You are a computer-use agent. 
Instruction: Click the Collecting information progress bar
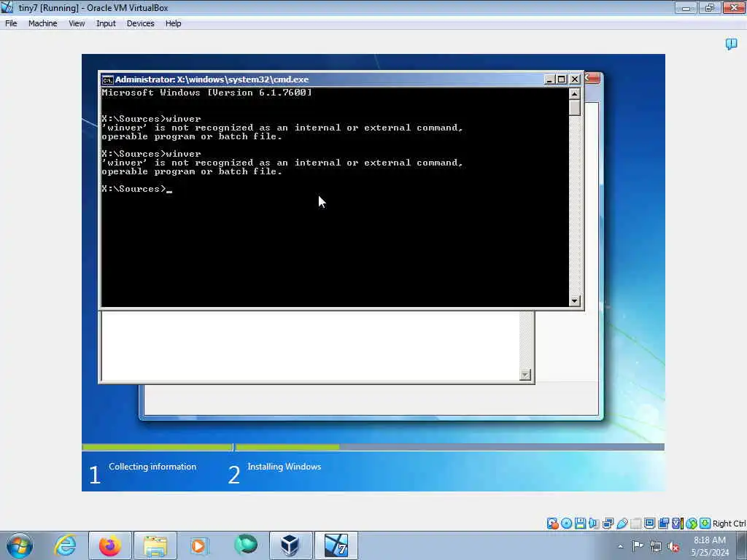pos(158,447)
